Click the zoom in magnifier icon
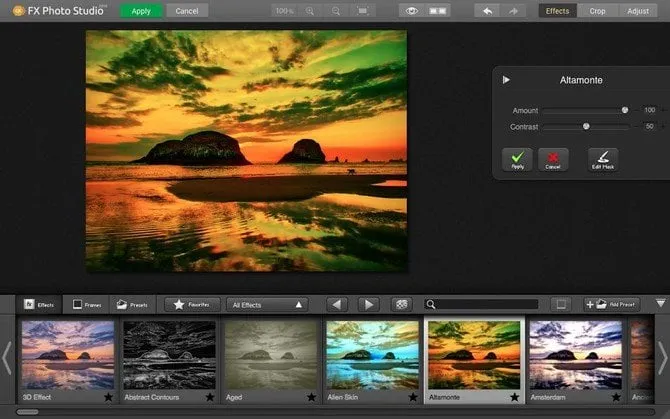 coord(310,11)
